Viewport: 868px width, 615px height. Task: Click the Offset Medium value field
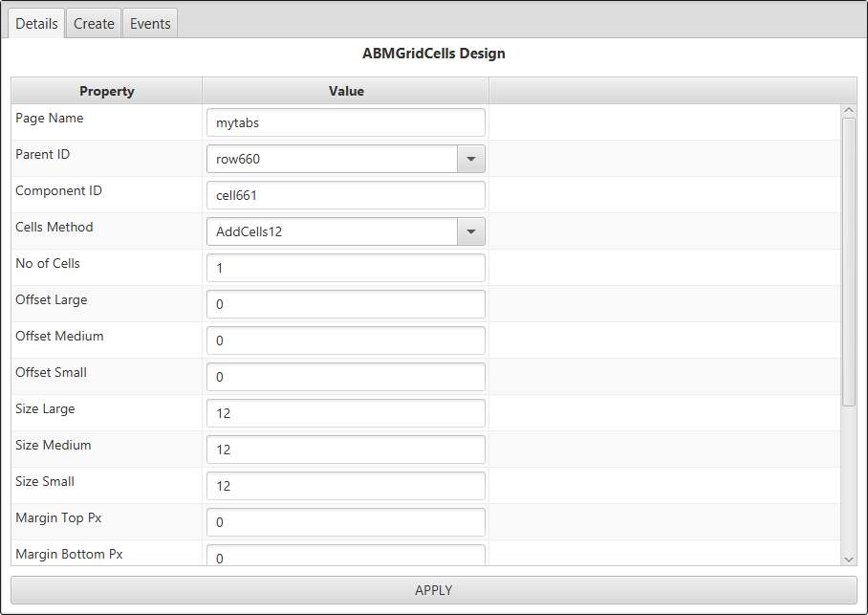point(345,340)
